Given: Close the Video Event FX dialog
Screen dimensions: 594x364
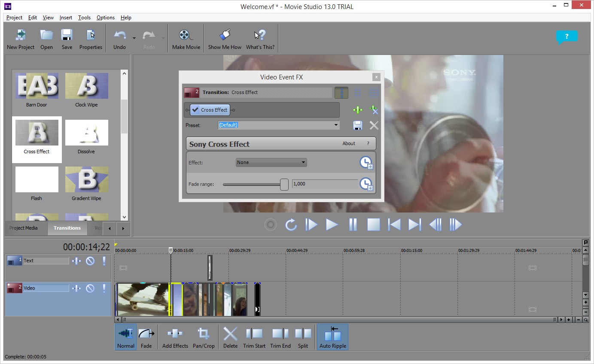Looking at the screenshot, I should click(376, 77).
